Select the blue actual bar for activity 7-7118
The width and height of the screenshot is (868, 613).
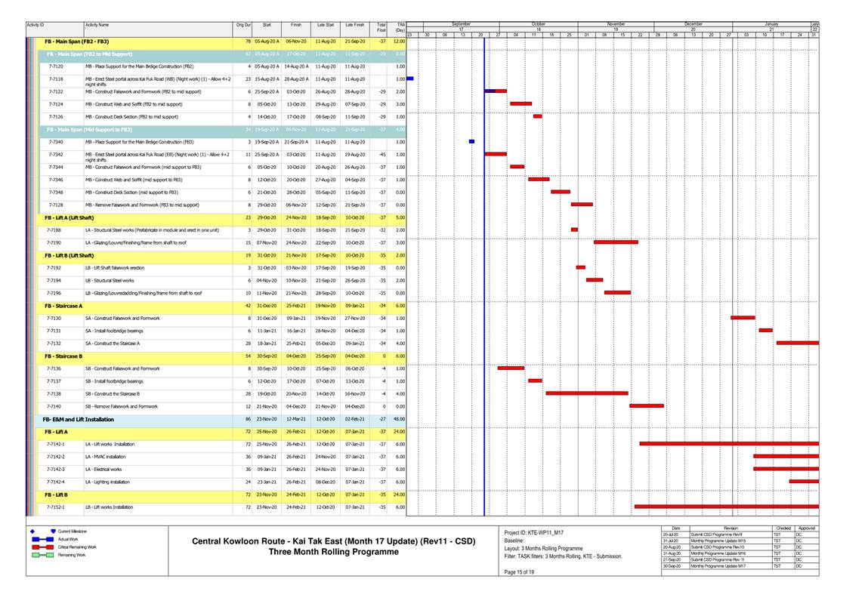pos(410,78)
